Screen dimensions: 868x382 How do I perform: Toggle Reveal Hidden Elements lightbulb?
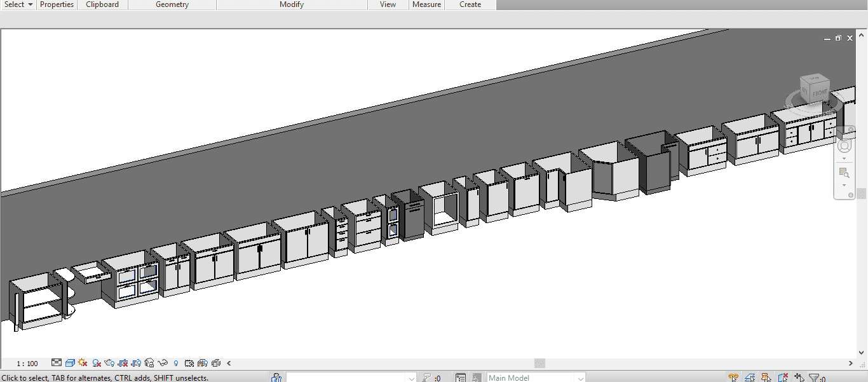[x=175, y=364]
